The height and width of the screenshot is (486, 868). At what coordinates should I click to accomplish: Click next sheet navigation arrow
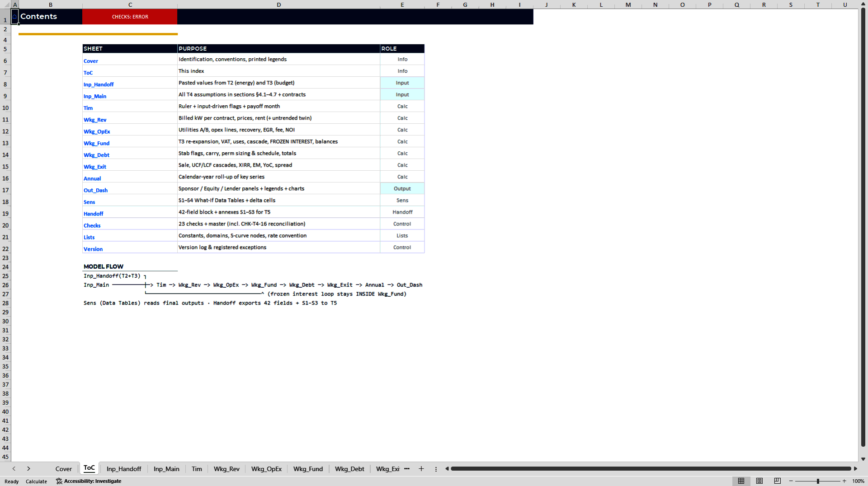pos(28,469)
